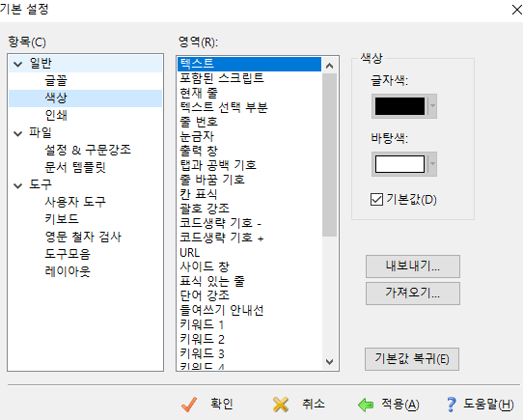This screenshot has height=420, width=523.
Task: Select 텍스트 선택 부분 list entry
Action: pyautogui.click(x=250, y=107)
